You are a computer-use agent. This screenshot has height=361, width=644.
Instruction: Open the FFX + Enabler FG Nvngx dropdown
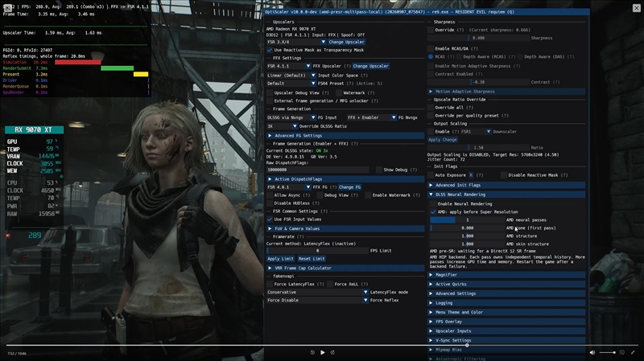pyautogui.click(x=372, y=117)
